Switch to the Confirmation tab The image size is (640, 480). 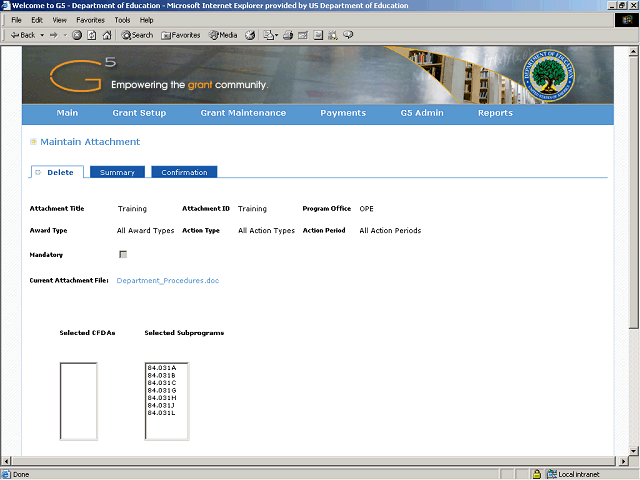click(x=184, y=172)
